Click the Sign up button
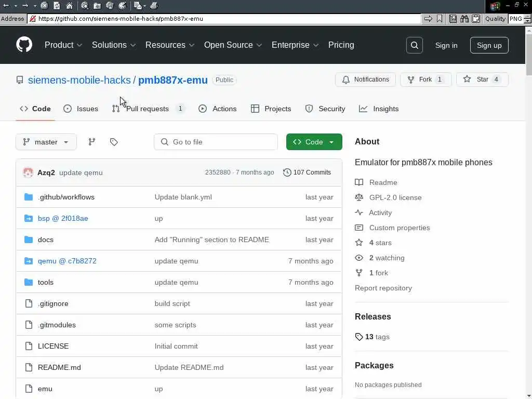Screen dimensions: 532x399 point(489,45)
